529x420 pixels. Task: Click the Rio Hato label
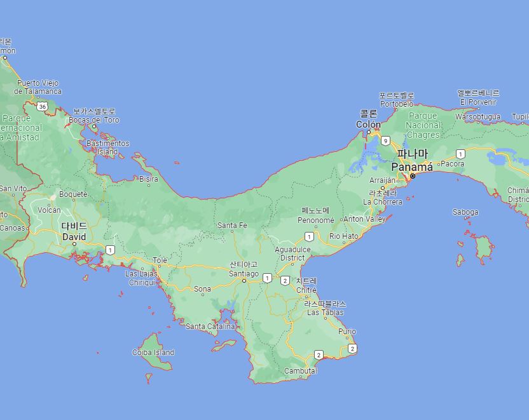point(344,236)
